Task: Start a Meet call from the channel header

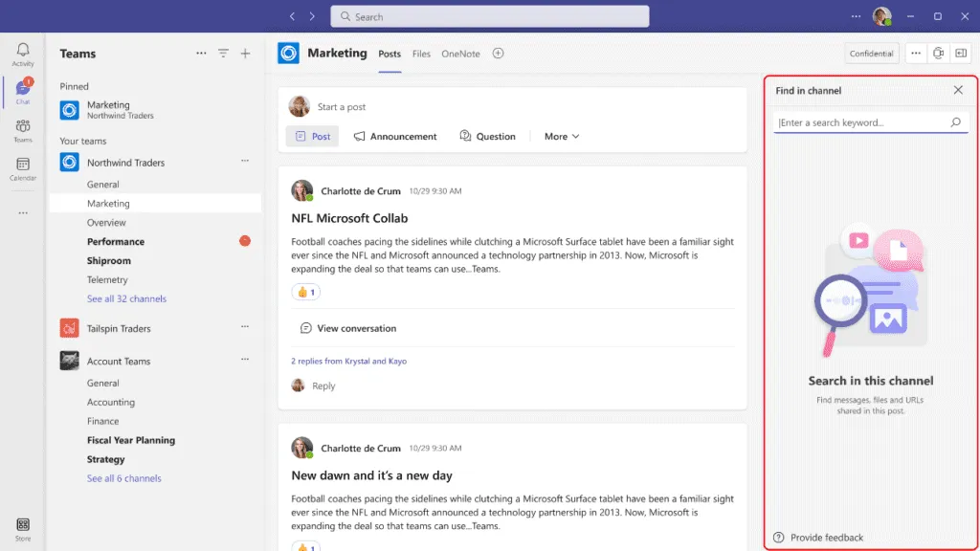Action: tap(939, 54)
